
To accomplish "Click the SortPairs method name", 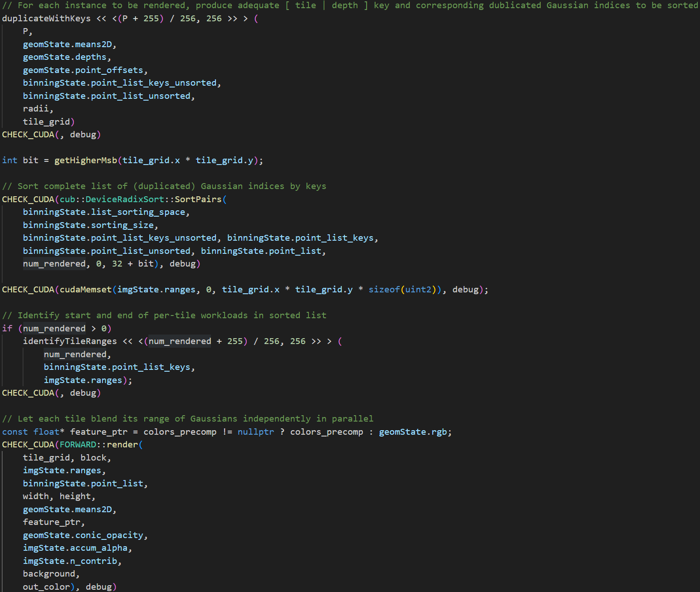I will coord(198,199).
